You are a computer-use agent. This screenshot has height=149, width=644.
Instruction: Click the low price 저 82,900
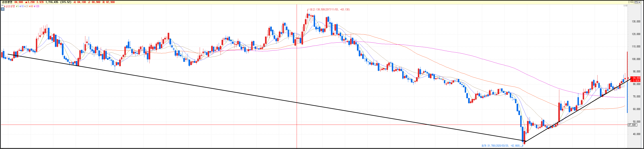coord(109,2)
